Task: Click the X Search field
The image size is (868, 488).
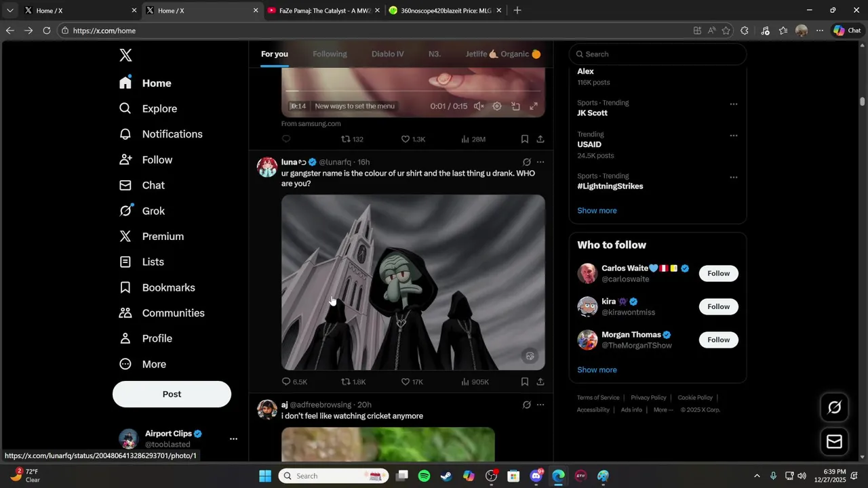Action: [x=658, y=54]
